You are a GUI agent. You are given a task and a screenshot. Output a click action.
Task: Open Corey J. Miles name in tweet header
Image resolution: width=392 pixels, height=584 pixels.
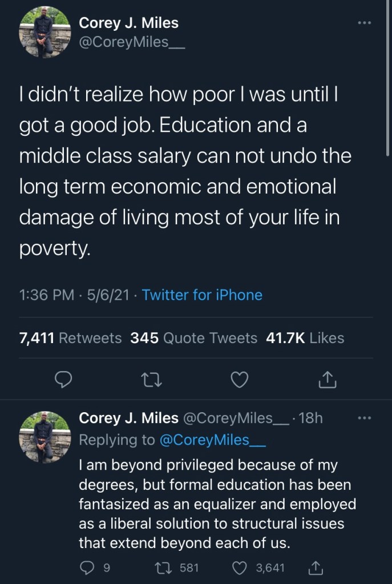click(x=128, y=23)
